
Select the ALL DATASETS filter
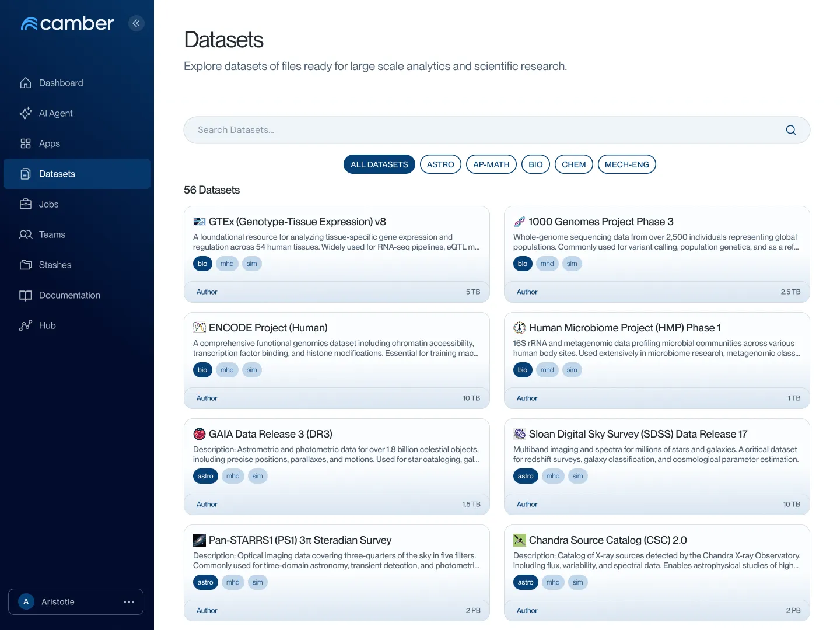click(x=379, y=164)
